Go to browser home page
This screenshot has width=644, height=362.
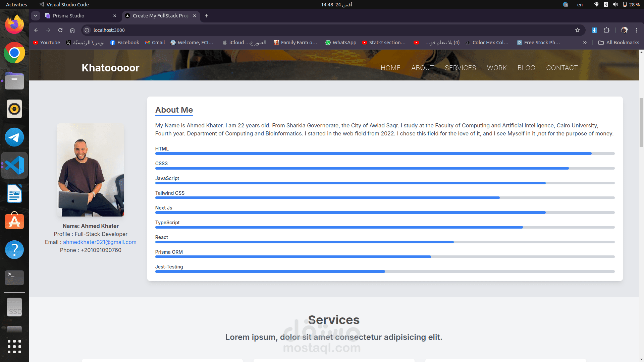pyautogui.click(x=72, y=30)
